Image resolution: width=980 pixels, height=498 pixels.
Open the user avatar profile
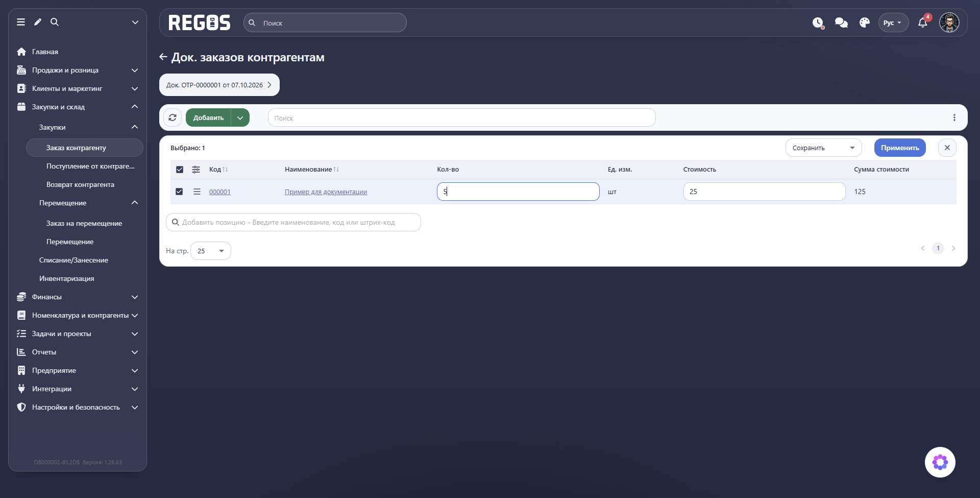949,22
